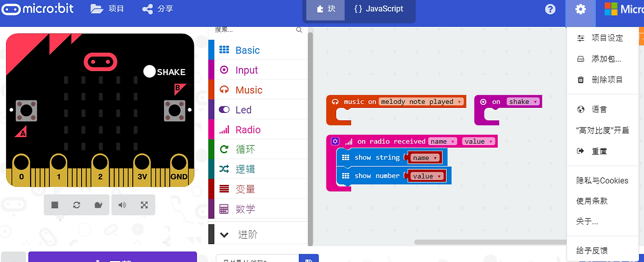Open name dropdown in radio received header
This screenshot has width=644, height=262.
443,141
